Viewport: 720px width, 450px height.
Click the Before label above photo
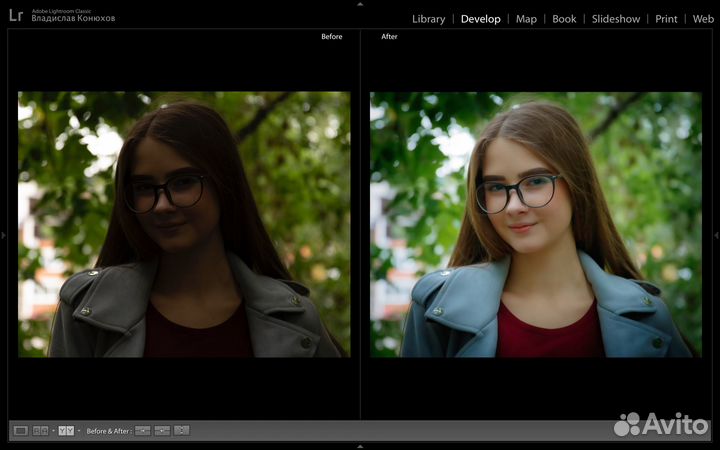[332, 36]
